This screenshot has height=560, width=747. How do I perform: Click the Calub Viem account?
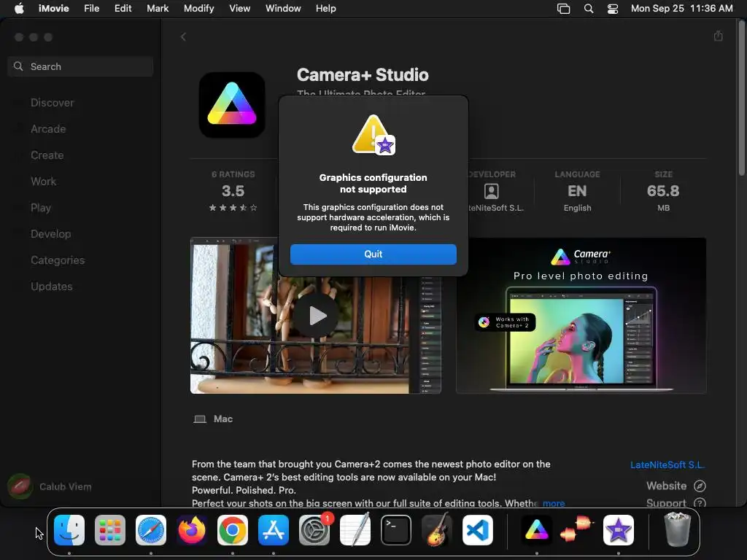50,486
